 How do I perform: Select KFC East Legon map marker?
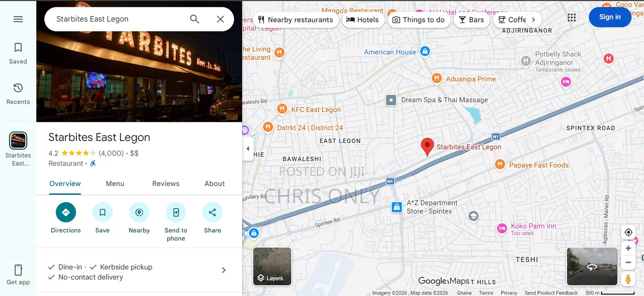(x=282, y=109)
